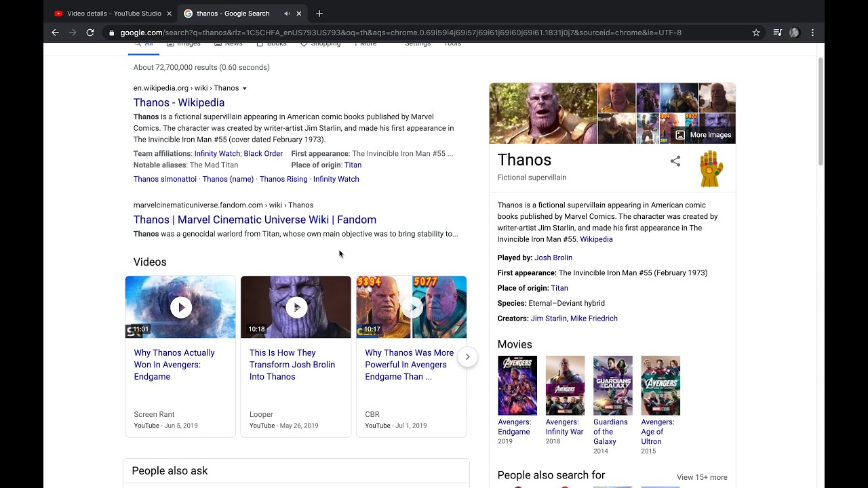Open Thanos Marvel Cinematic Universe Wiki result
The height and width of the screenshot is (488, 868).
(x=255, y=220)
